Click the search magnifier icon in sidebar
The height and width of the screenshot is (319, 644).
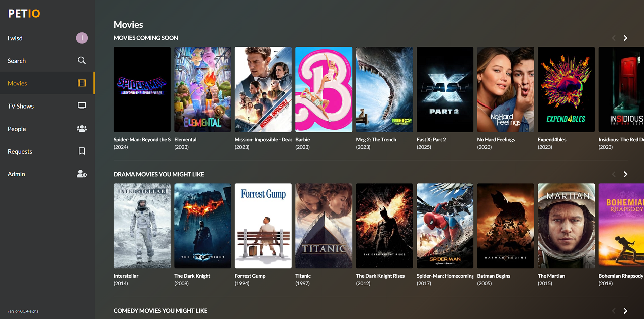[82, 60]
